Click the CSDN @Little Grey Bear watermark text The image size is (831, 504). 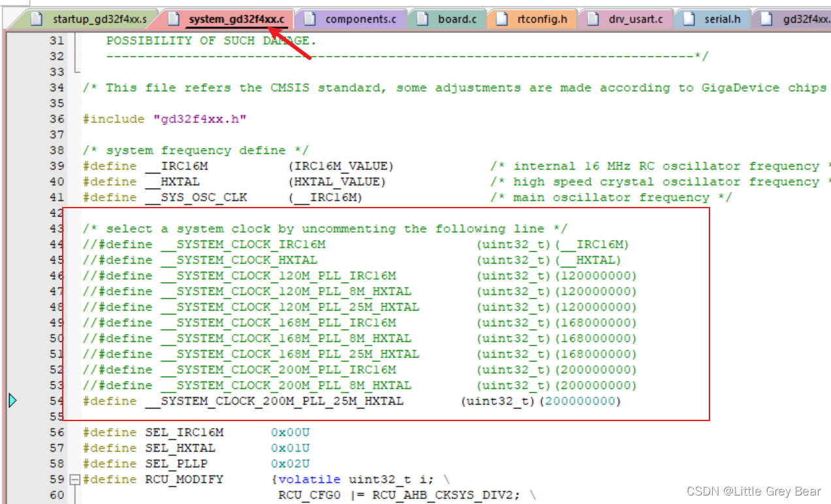753,491
